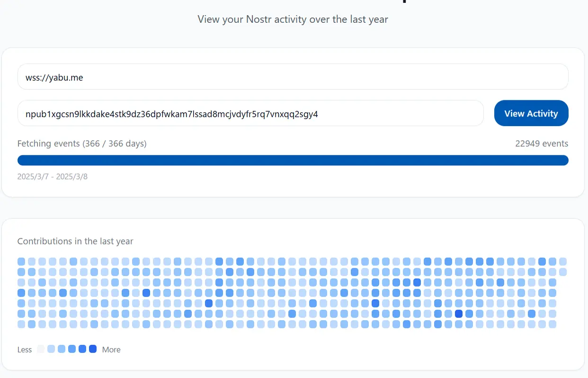Click the View Activity button
The height and width of the screenshot is (378, 588).
(531, 113)
